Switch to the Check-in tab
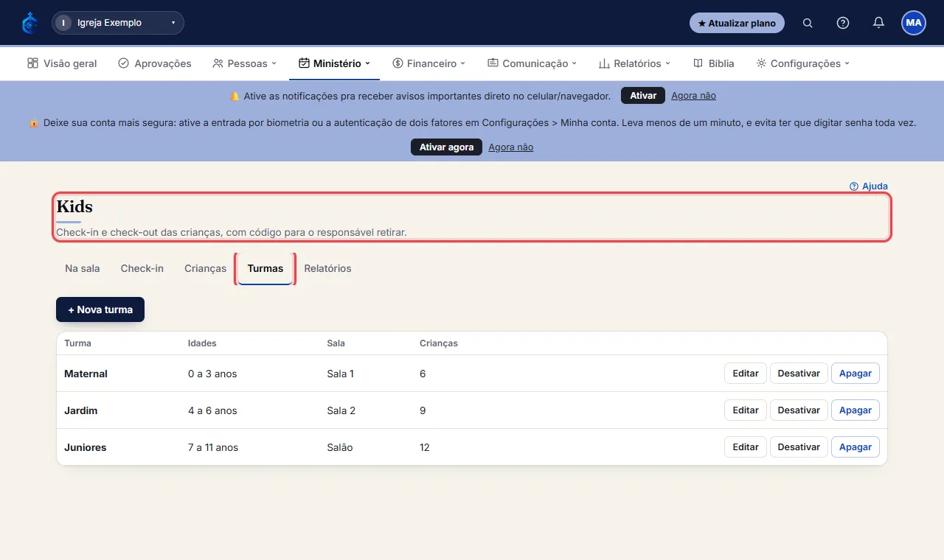944x560 pixels. pyautogui.click(x=142, y=268)
